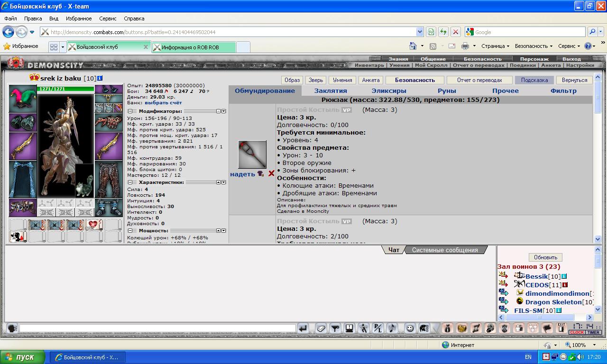The height and width of the screenshot is (364, 607).
Task: Switch to the Эликсиры tab
Action: pos(389,91)
